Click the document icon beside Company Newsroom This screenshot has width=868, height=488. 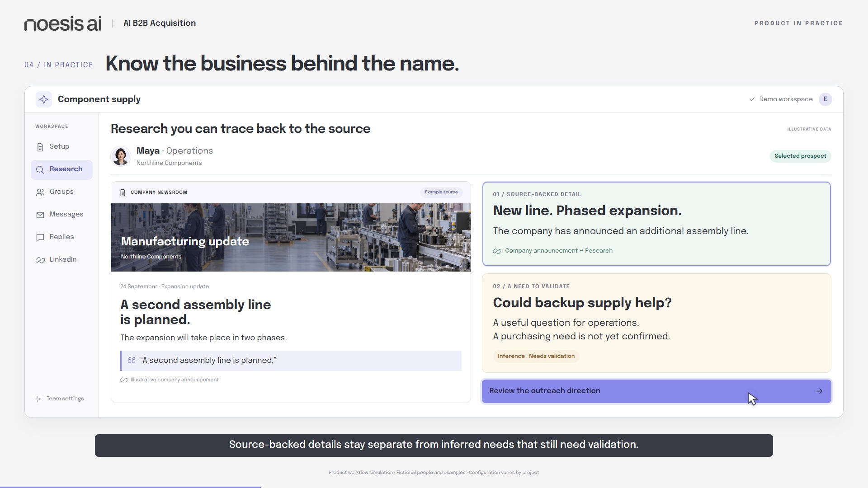point(123,192)
